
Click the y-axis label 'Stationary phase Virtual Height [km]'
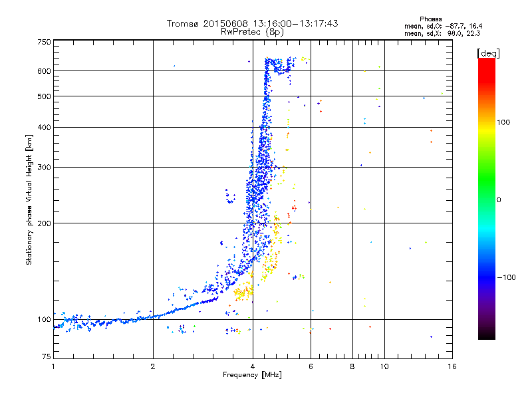coord(29,199)
